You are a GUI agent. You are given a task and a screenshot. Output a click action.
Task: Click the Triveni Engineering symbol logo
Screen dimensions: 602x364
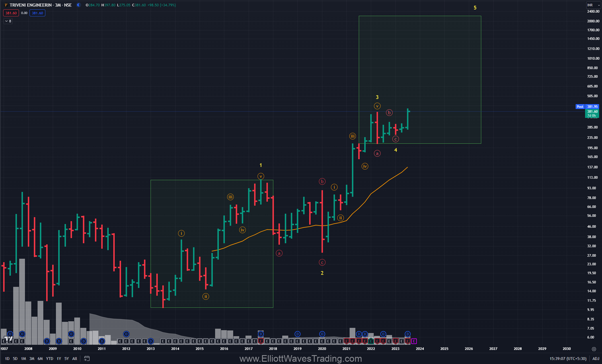[x=6, y=5]
